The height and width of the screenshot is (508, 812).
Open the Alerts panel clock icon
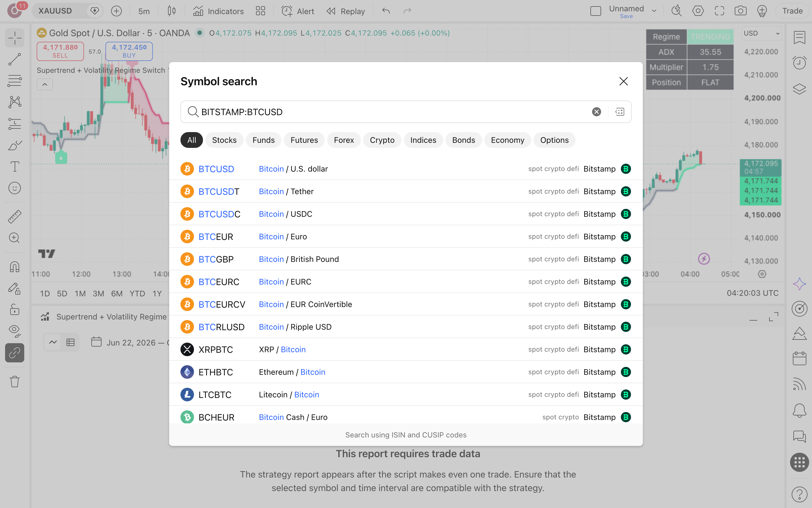click(x=799, y=62)
